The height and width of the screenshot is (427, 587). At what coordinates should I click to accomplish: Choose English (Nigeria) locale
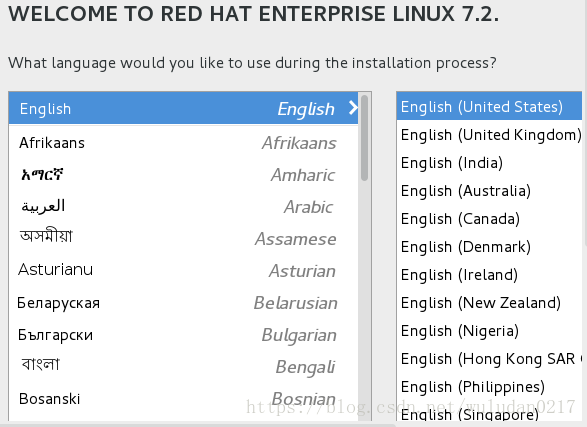[x=489, y=331]
